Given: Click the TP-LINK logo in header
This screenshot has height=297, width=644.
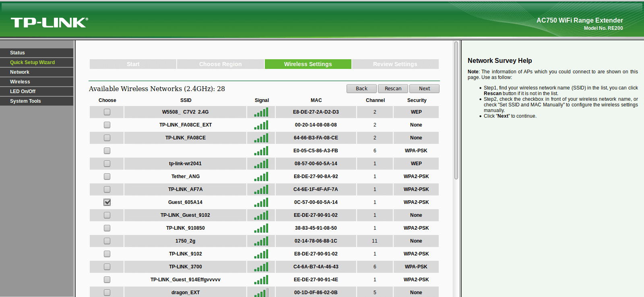Looking at the screenshot, I should coord(49,23).
